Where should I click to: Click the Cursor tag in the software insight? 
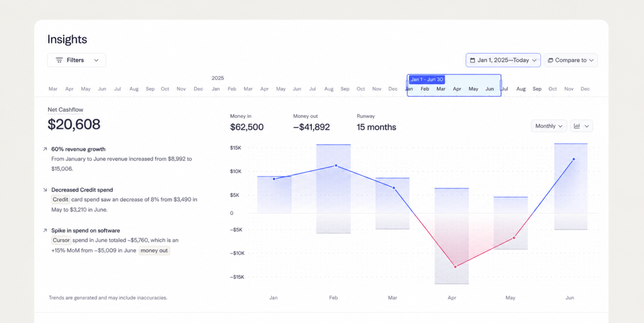tap(61, 240)
